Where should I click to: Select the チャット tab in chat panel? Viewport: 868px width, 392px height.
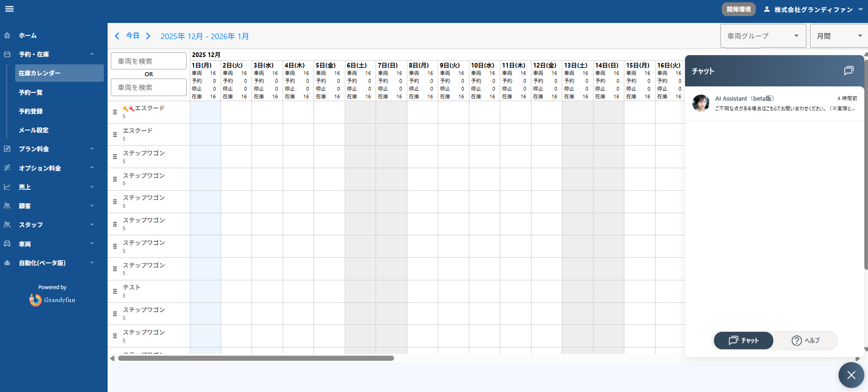(743, 341)
